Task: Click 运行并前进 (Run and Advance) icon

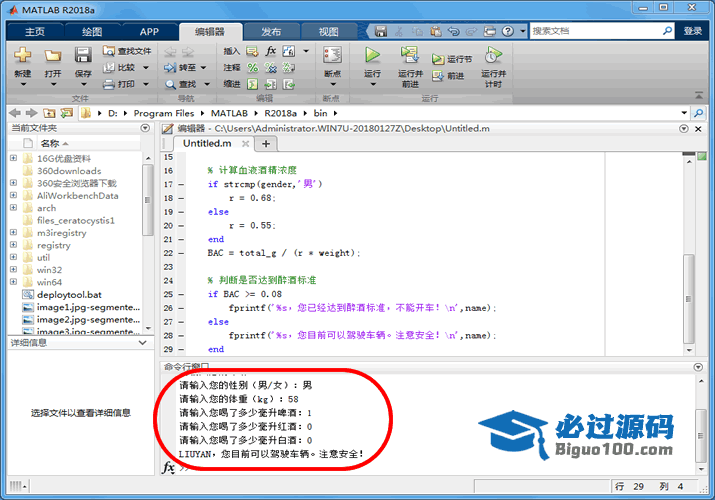Action: coord(410,55)
